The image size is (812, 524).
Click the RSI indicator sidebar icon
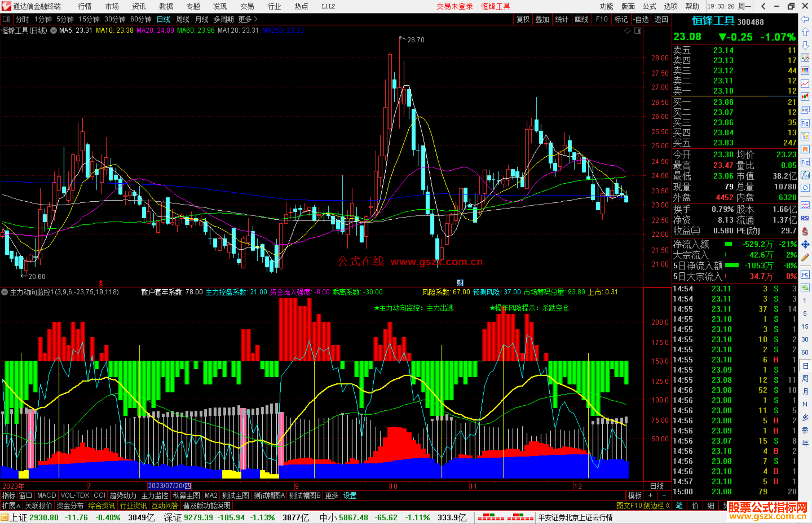click(x=805, y=218)
